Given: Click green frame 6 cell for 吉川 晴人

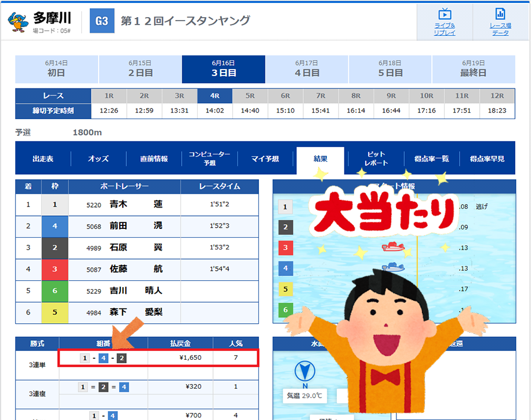Looking at the screenshot, I should point(55,291).
